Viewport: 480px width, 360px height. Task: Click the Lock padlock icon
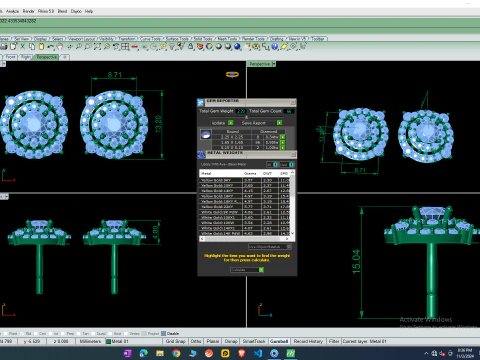191,47
